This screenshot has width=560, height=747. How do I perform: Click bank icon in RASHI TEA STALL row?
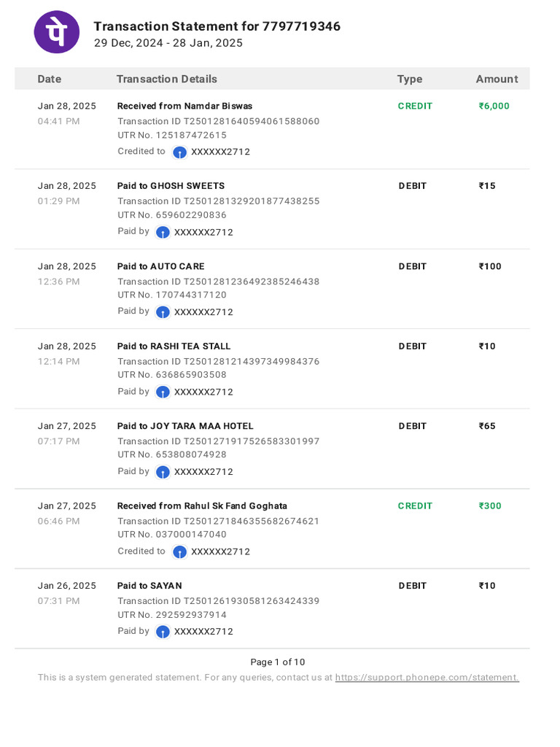tap(163, 392)
